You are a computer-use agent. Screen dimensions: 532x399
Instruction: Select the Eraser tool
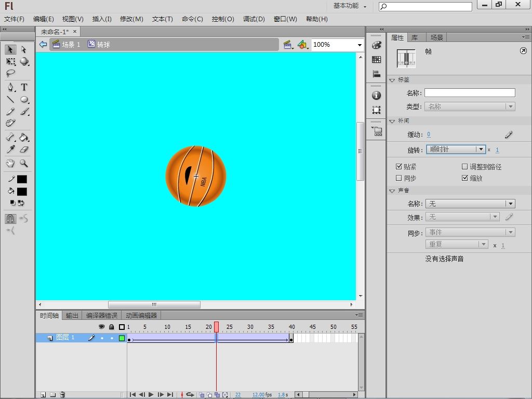pos(24,150)
